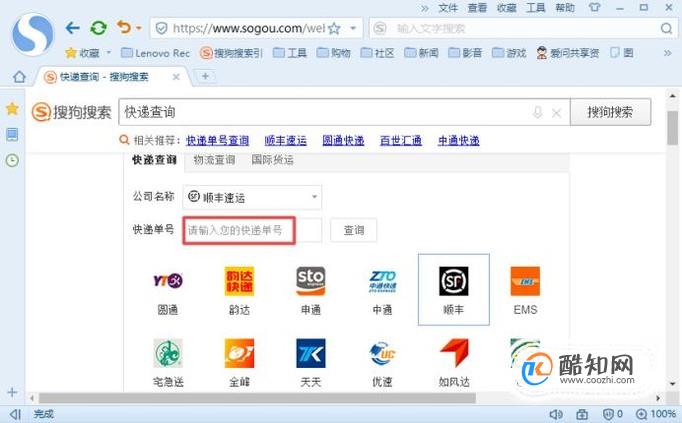This screenshot has height=423, width=682.
Task: Click the 搜狗搜索 search button
Action: tap(610, 112)
